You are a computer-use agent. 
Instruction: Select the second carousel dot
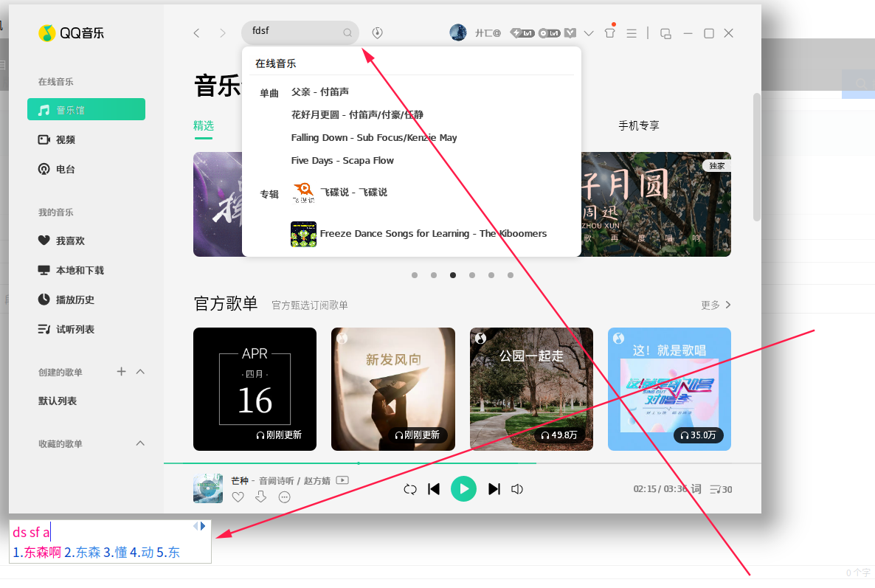(x=434, y=275)
